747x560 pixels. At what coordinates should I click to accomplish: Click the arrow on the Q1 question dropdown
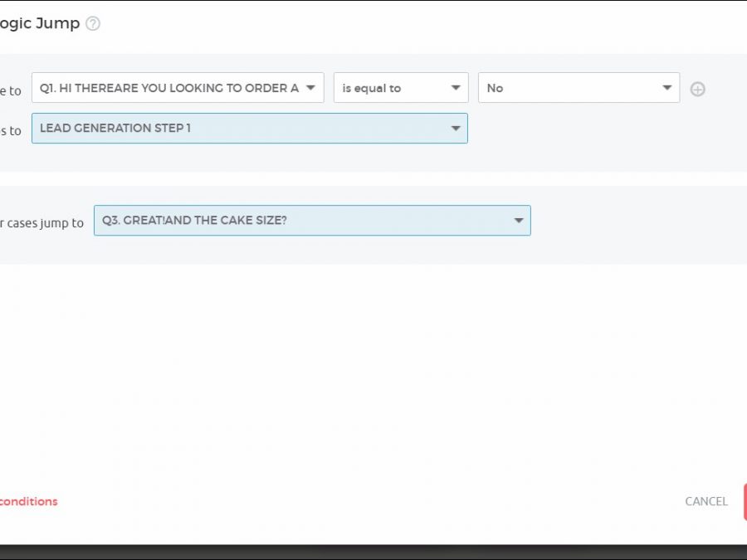(x=310, y=88)
